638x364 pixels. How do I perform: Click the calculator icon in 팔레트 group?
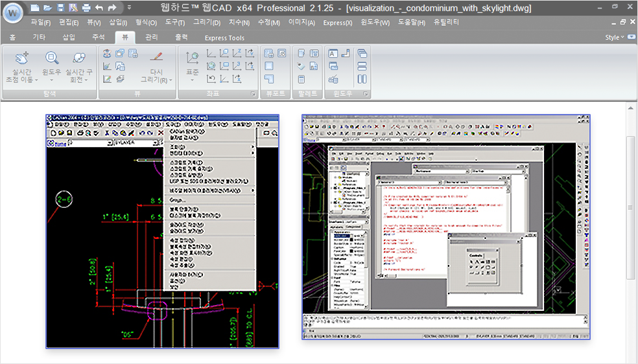(x=301, y=79)
